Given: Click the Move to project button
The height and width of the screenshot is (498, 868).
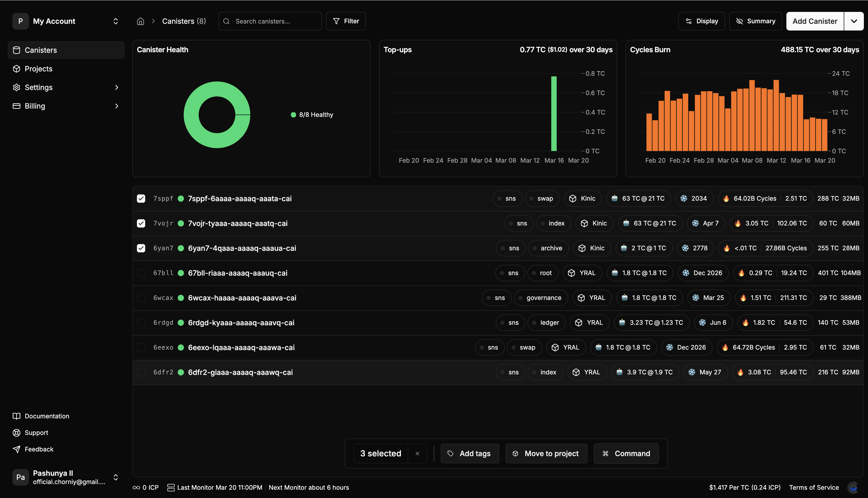Looking at the screenshot, I should pyautogui.click(x=546, y=454).
